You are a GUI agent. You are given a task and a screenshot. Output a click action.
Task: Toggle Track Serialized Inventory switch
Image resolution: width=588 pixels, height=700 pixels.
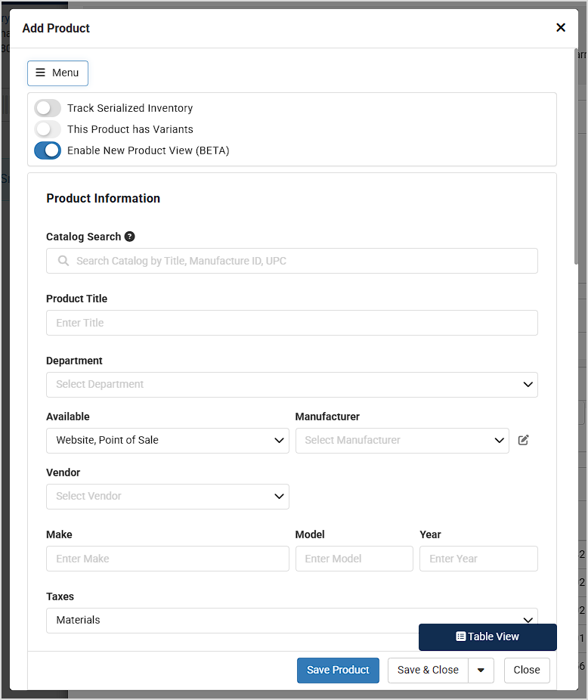[48, 108]
